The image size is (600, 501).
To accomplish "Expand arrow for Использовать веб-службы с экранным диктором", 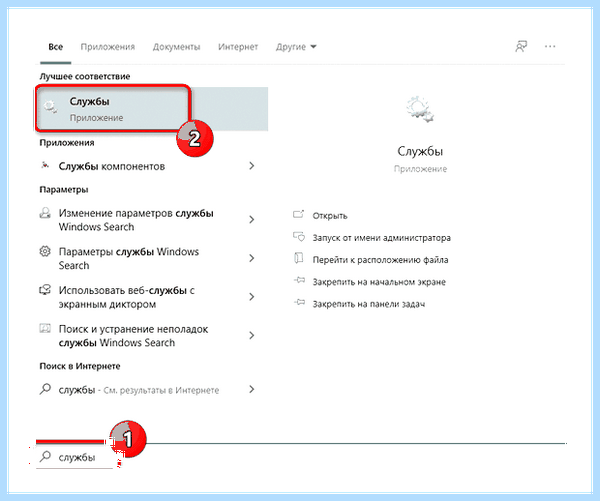I will pos(251,297).
